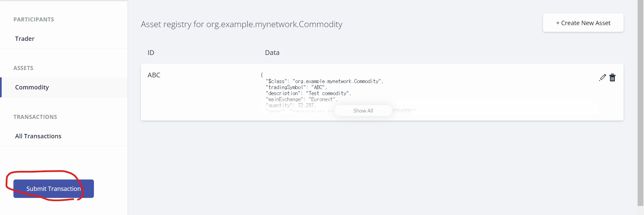Click the "mainExchange": "Euronext" line
Viewport: 644px width, 215px height.
(302, 99)
